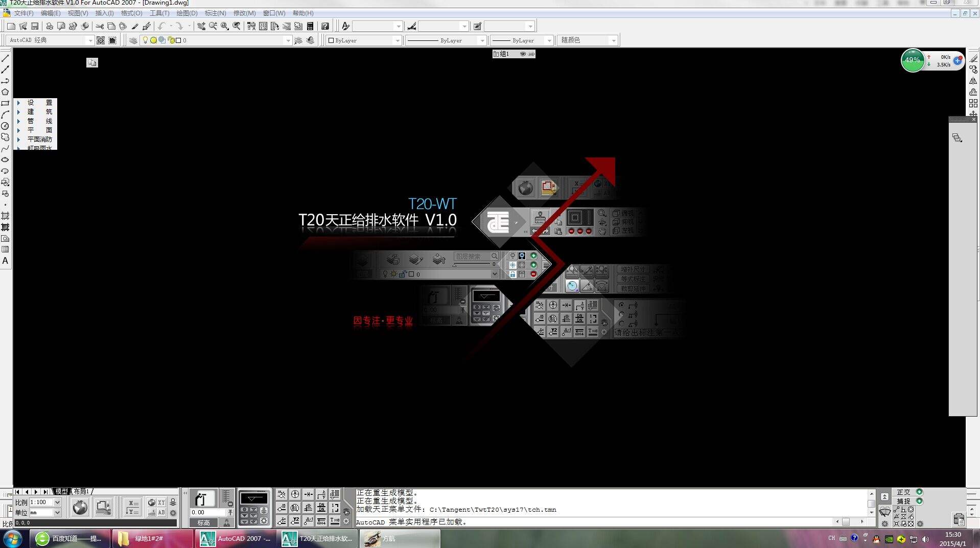The width and height of the screenshot is (980, 548).
Task: Click the Windows Start button
Action: (13, 538)
